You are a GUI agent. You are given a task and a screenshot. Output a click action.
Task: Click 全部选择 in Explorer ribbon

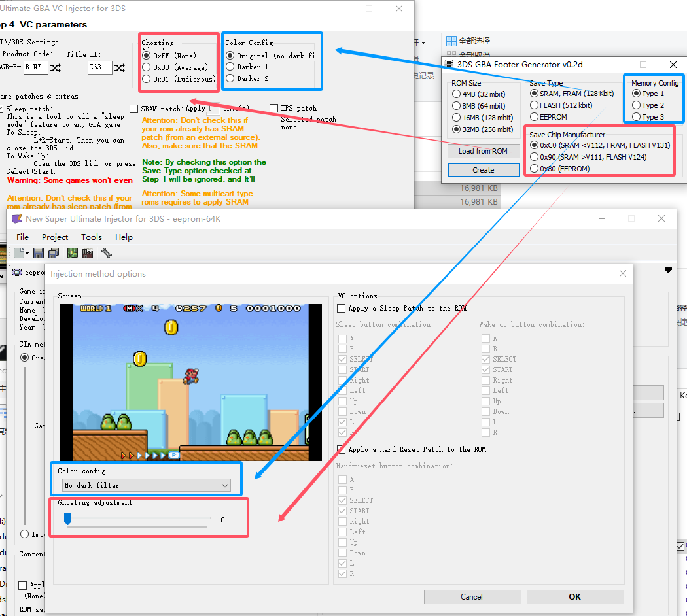coord(474,41)
